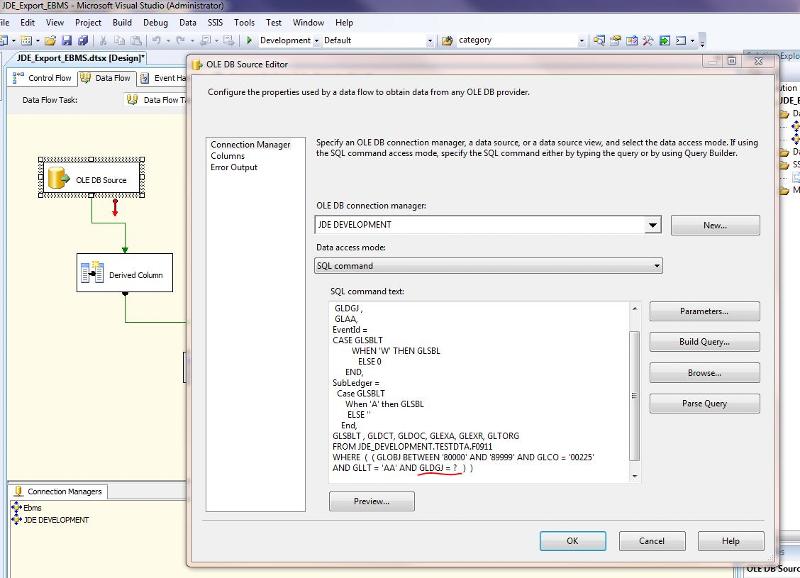The image size is (800, 578).
Task: Click the last icon before the play button
Action: [x=229, y=40]
